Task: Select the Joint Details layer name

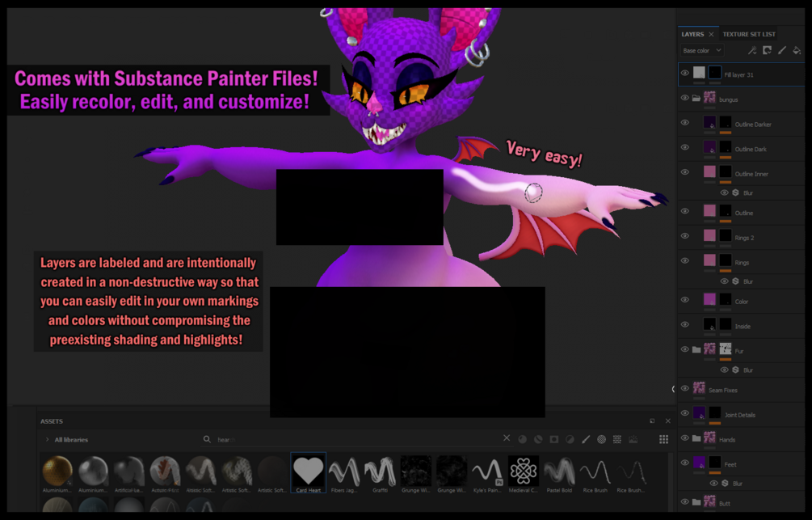Action: pyautogui.click(x=739, y=415)
